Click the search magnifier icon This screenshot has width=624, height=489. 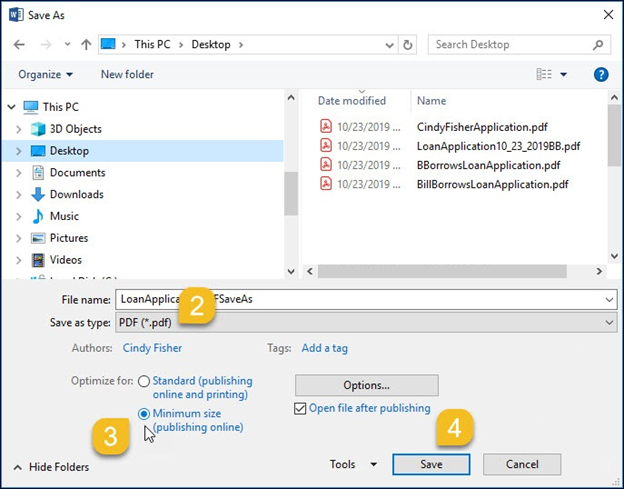[x=598, y=45]
